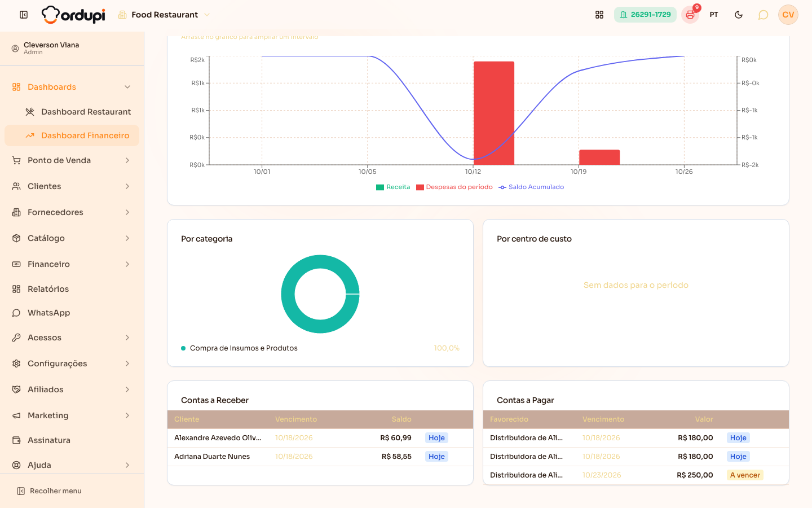This screenshot has height=508, width=812.
Task: Open the apps grid icon in header
Action: pyautogui.click(x=599, y=15)
